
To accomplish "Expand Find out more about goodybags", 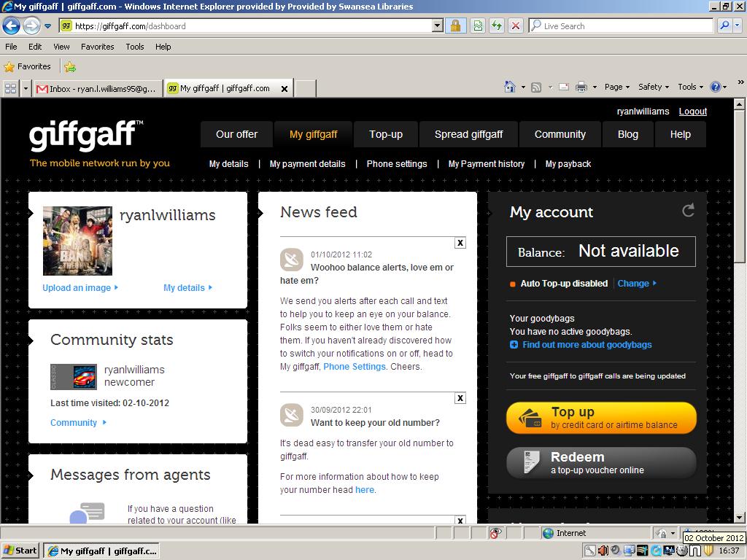I will [587, 345].
